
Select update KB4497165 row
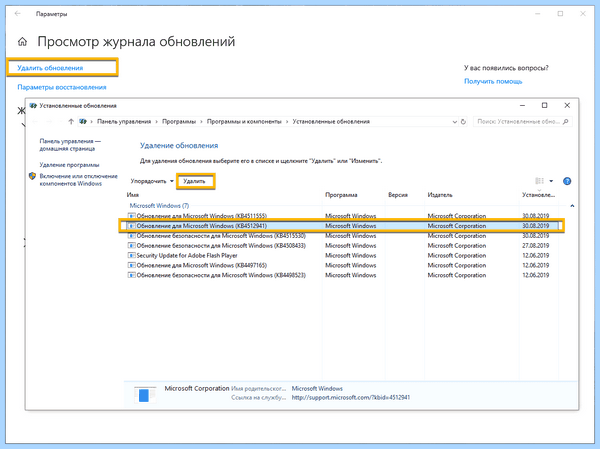pyautogui.click(x=343, y=265)
